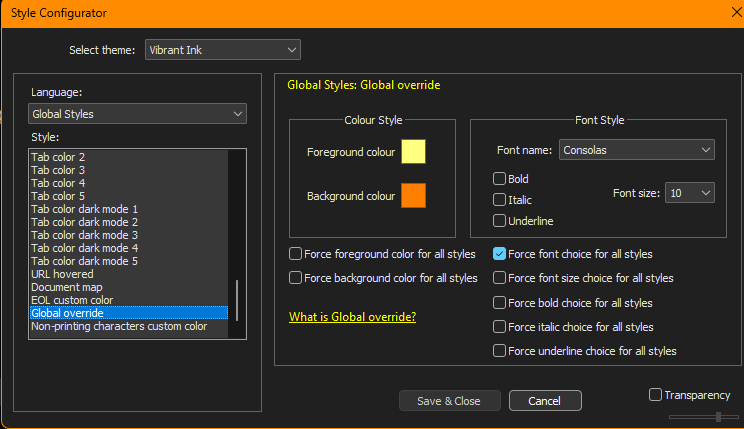Expand the Language dropdown list
The width and height of the screenshot is (744, 429).
(x=137, y=114)
